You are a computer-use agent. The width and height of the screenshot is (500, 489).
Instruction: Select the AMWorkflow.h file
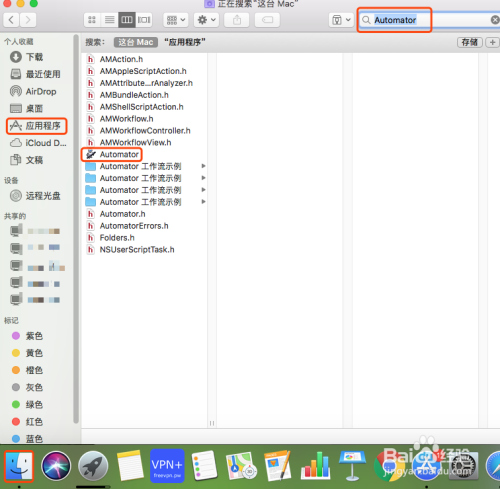pyautogui.click(x=120, y=119)
